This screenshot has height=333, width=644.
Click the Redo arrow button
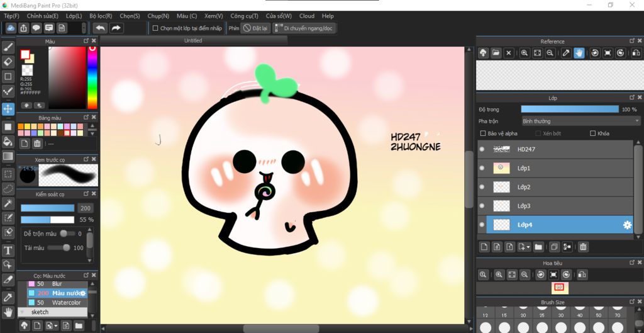click(116, 28)
